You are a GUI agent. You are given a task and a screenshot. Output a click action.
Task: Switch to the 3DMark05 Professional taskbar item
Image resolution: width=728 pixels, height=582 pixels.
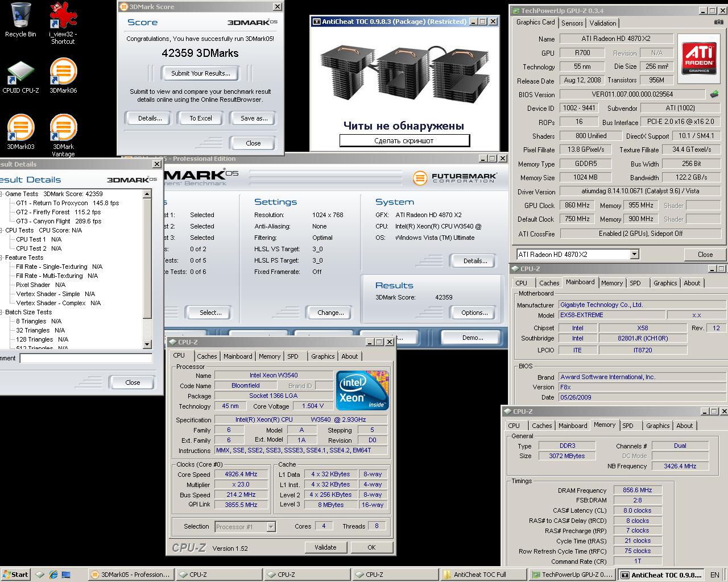pos(130,575)
